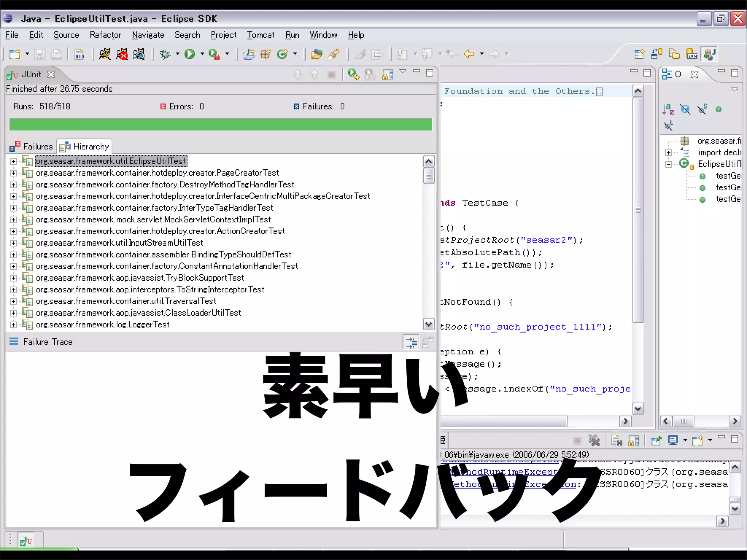The height and width of the screenshot is (560, 747).
Task: Switch to the SVN perspective icon
Action: tap(692, 54)
